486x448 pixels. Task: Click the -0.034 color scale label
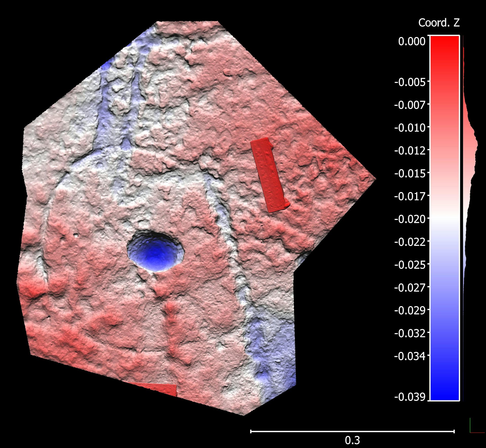tap(410, 356)
